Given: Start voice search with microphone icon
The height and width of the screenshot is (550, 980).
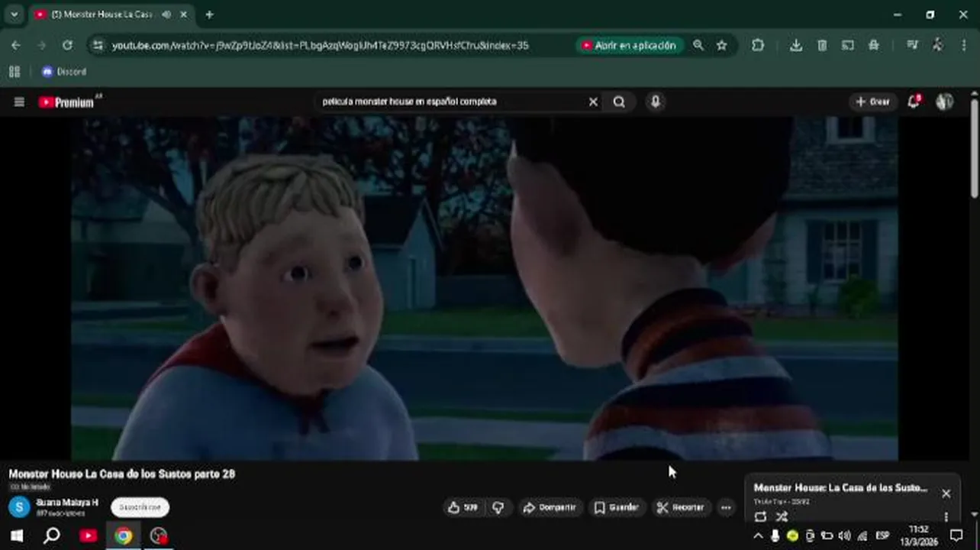Looking at the screenshot, I should [x=655, y=102].
